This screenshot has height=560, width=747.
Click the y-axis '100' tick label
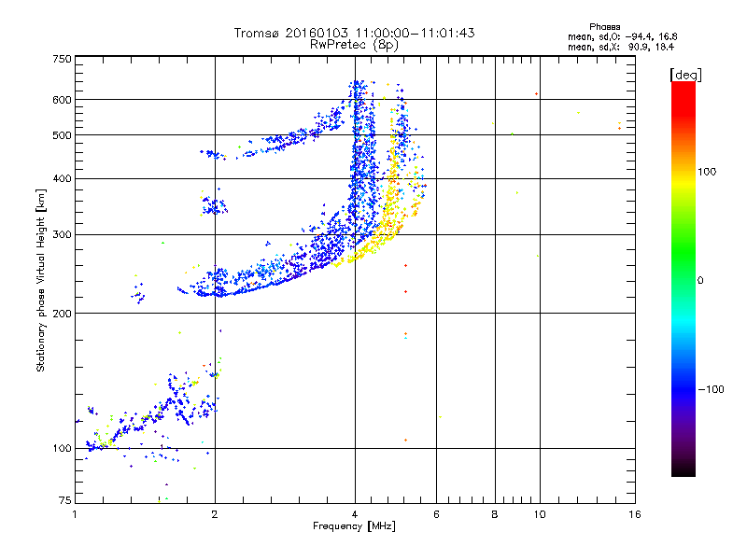[x=62, y=449]
